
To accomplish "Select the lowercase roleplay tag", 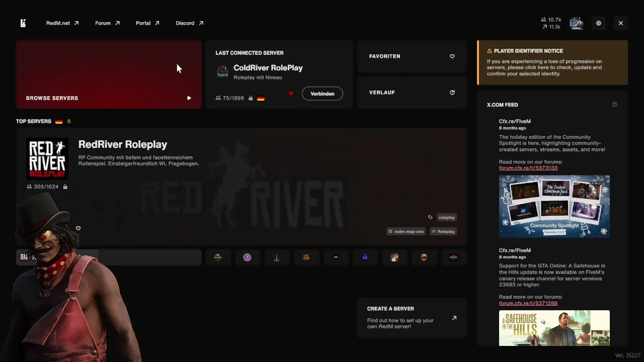I will [x=447, y=218].
